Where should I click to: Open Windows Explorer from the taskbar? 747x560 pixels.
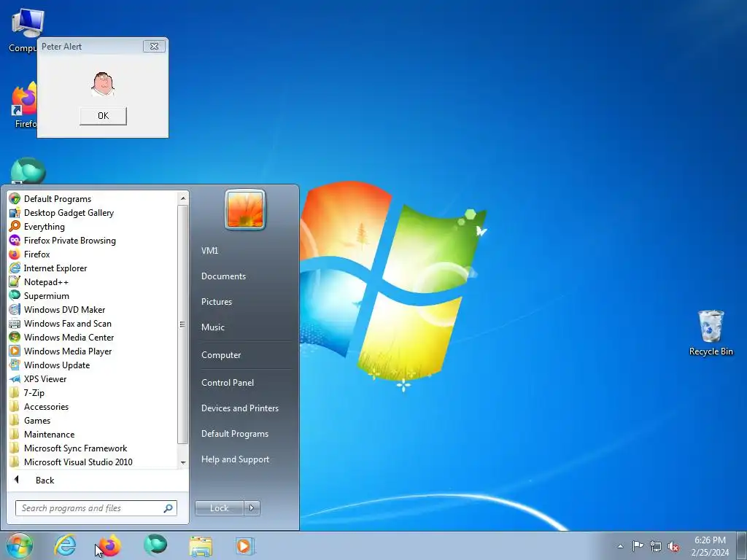pos(201,545)
